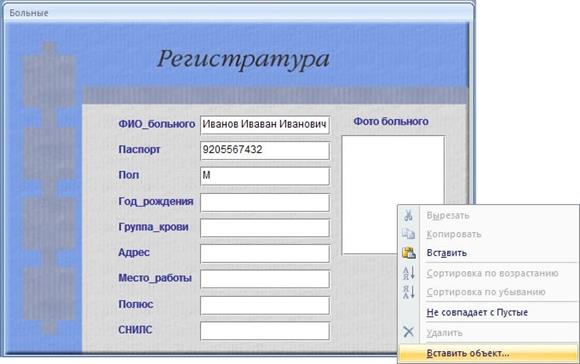Activate the Адрес input field
580x364 pixels.
click(265, 253)
